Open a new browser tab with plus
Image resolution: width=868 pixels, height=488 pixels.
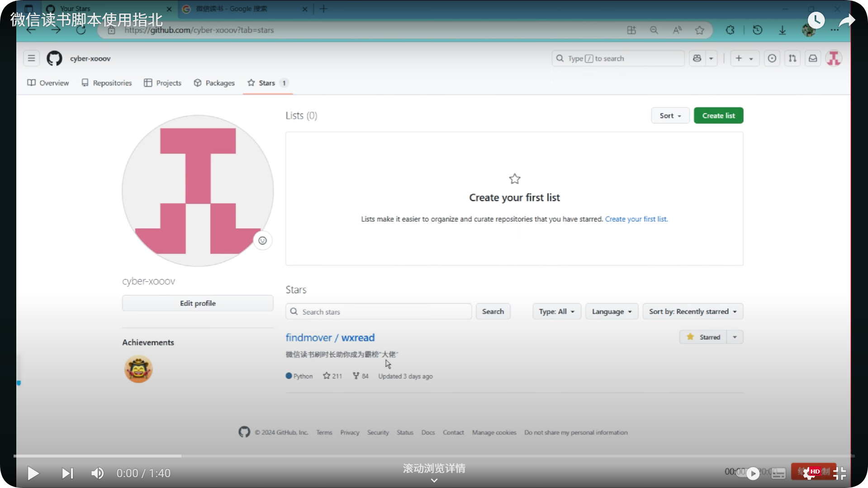tap(323, 9)
